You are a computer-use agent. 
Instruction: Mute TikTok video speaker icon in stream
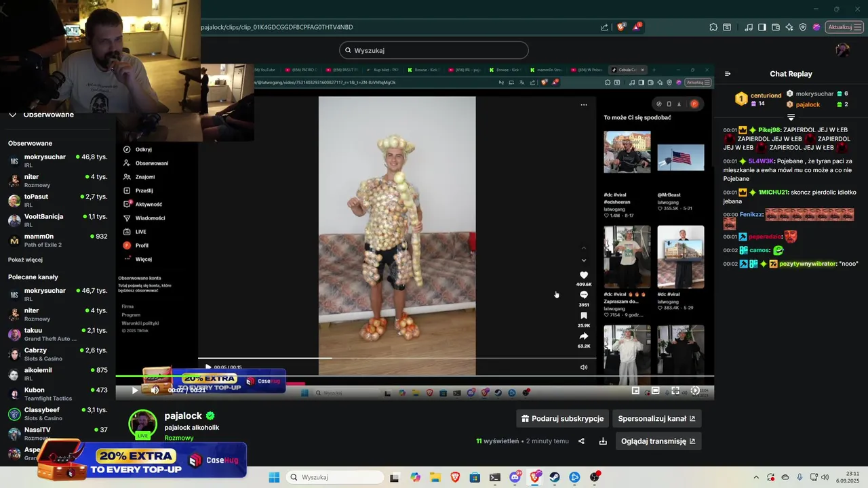tap(584, 367)
